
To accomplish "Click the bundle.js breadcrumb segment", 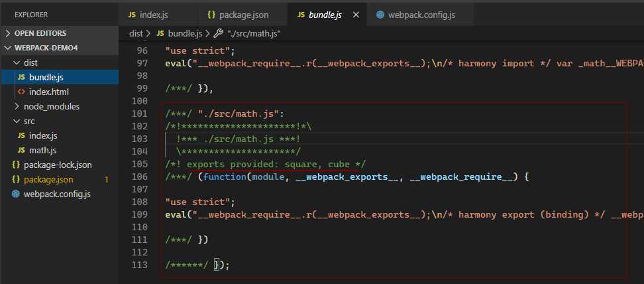I will coord(185,34).
